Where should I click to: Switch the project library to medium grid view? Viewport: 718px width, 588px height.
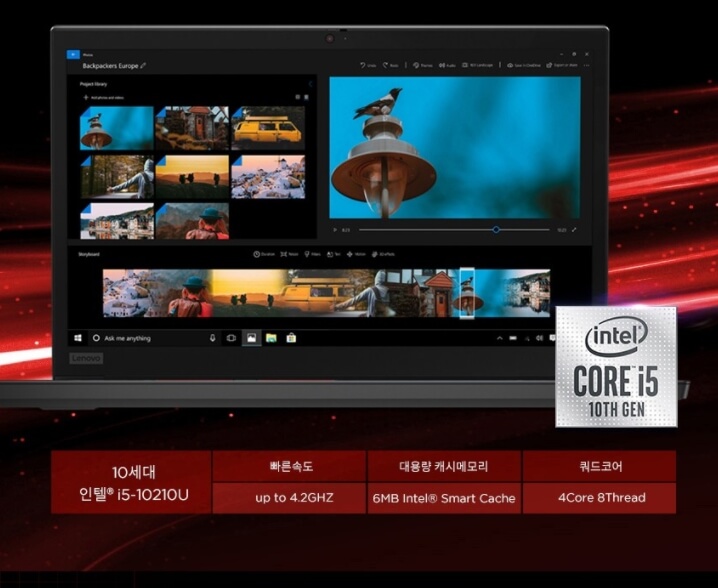coord(298,97)
